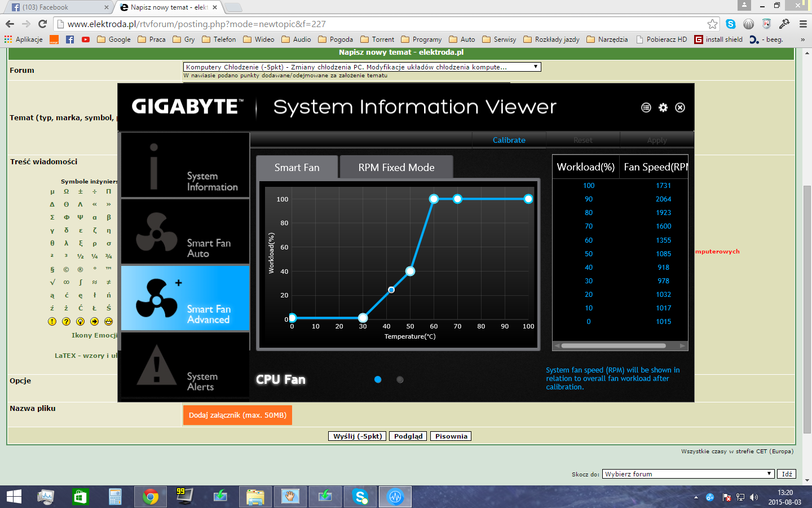The height and width of the screenshot is (508, 812).
Task: Expand the Praca bookmarks folder
Action: tap(152, 40)
